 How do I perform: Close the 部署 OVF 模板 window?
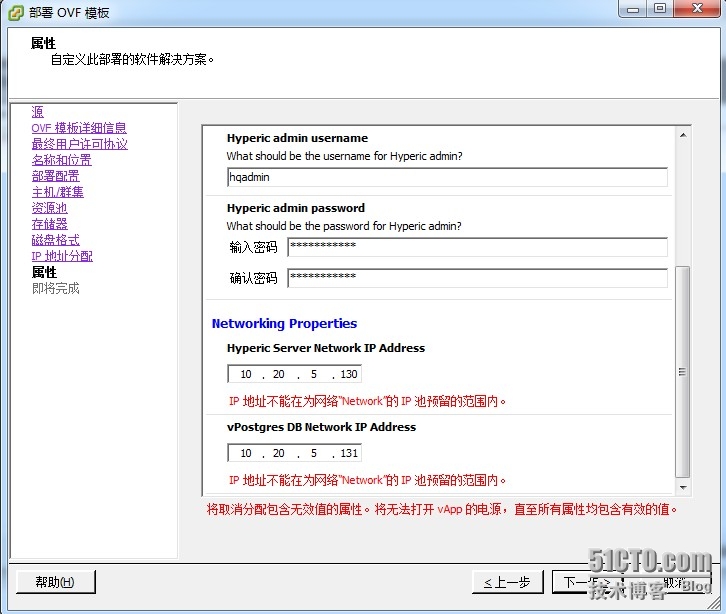point(697,9)
